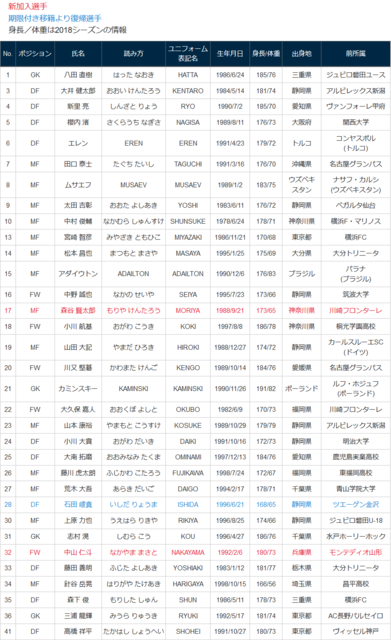Select the OKUBO uniform name cell

tap(188, 409)
